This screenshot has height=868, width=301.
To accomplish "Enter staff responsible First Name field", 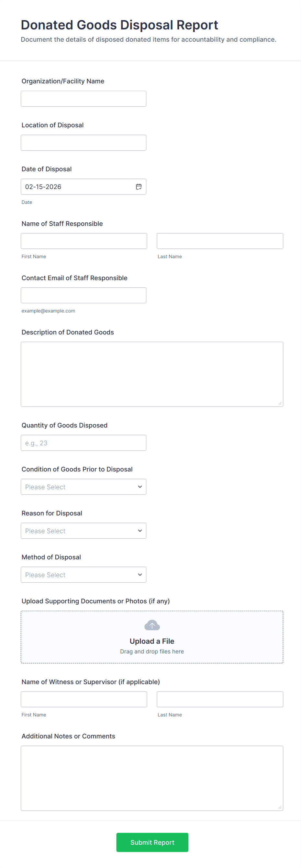I will point(84,241).
